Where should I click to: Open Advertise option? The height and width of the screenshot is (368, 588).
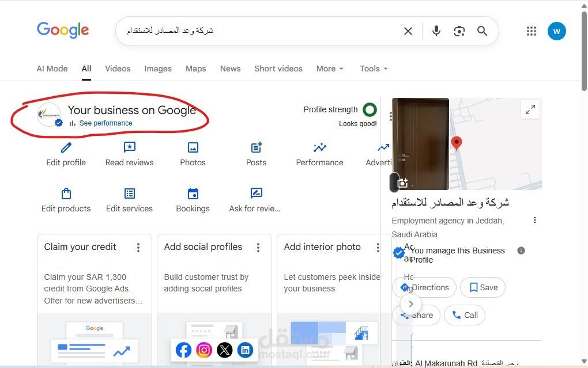379,154
